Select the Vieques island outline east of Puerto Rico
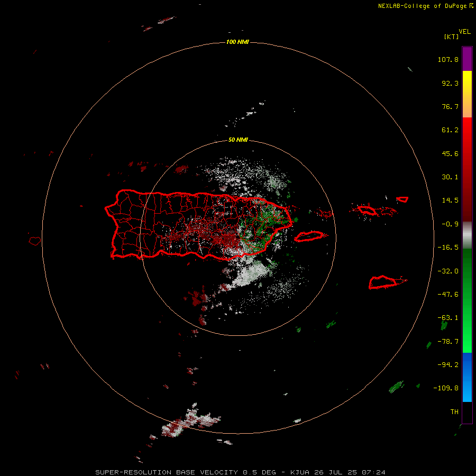Viewport: 476px width, 476px height. pos(309,236)
